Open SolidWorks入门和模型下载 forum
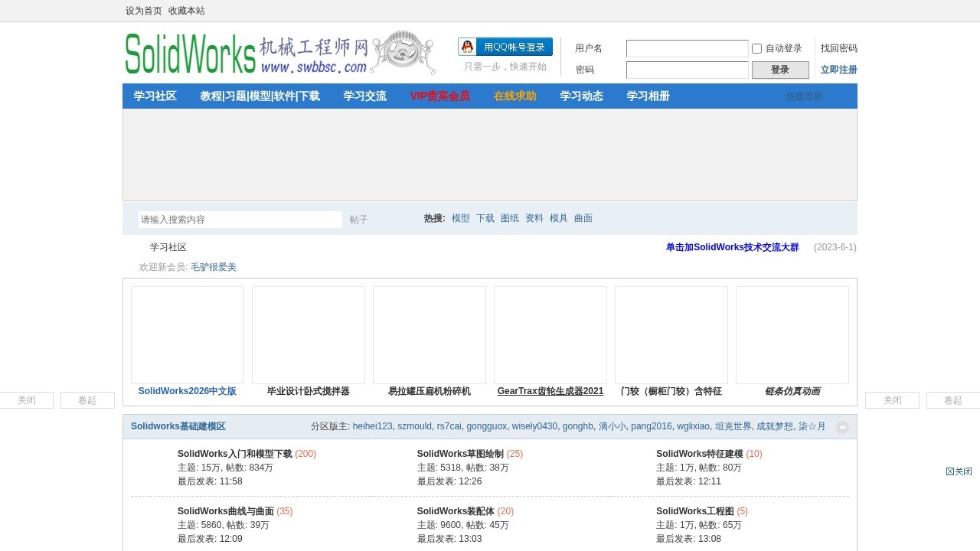 234,454
